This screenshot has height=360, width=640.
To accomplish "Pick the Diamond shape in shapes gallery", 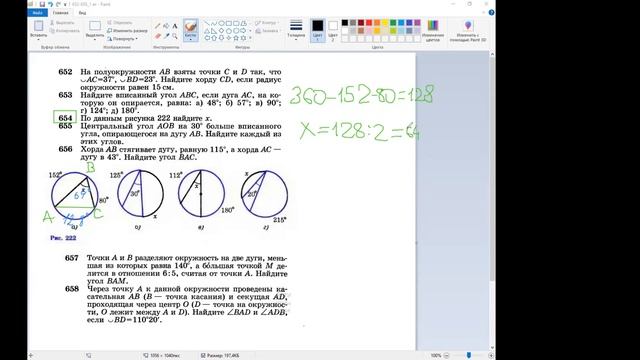I will 222,31.
